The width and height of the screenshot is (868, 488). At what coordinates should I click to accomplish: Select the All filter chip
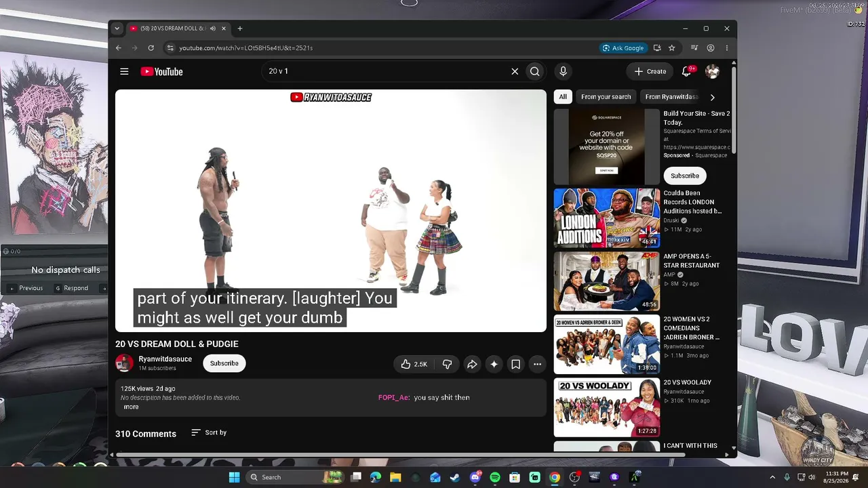point(563,97)
